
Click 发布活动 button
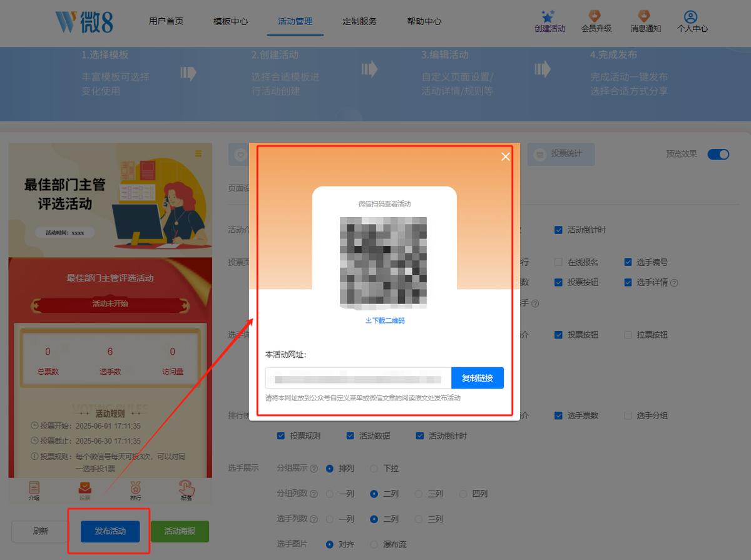click(x=110, y=531)
